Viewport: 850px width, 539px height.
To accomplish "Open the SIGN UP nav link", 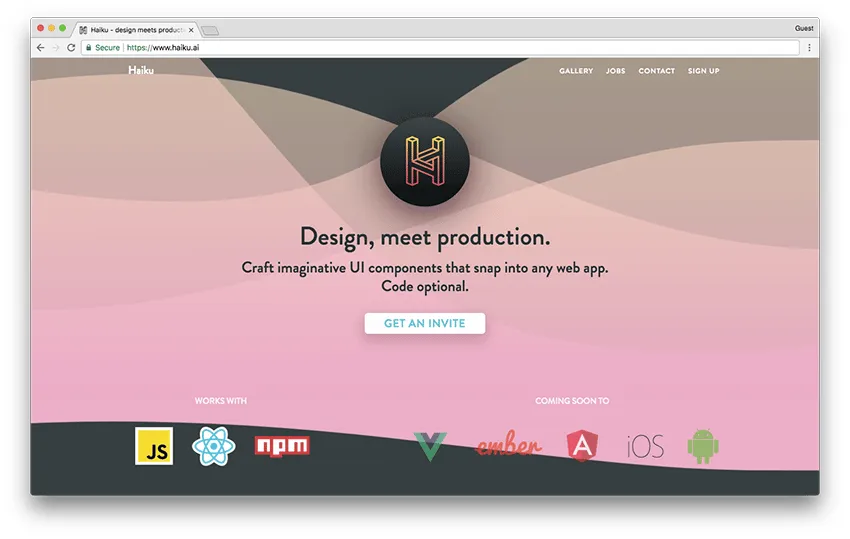I will [x=704, y=71].
